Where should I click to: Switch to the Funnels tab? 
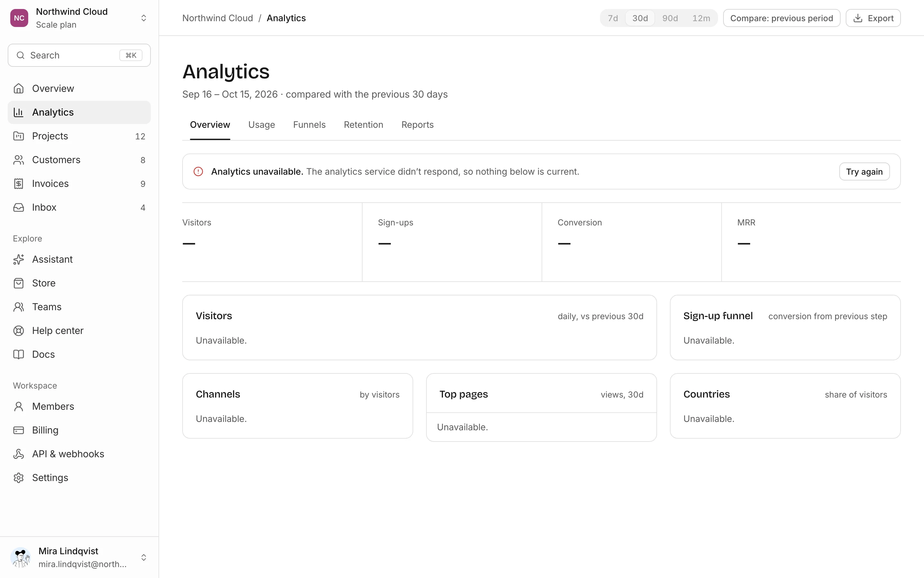(x=309, y=125)
